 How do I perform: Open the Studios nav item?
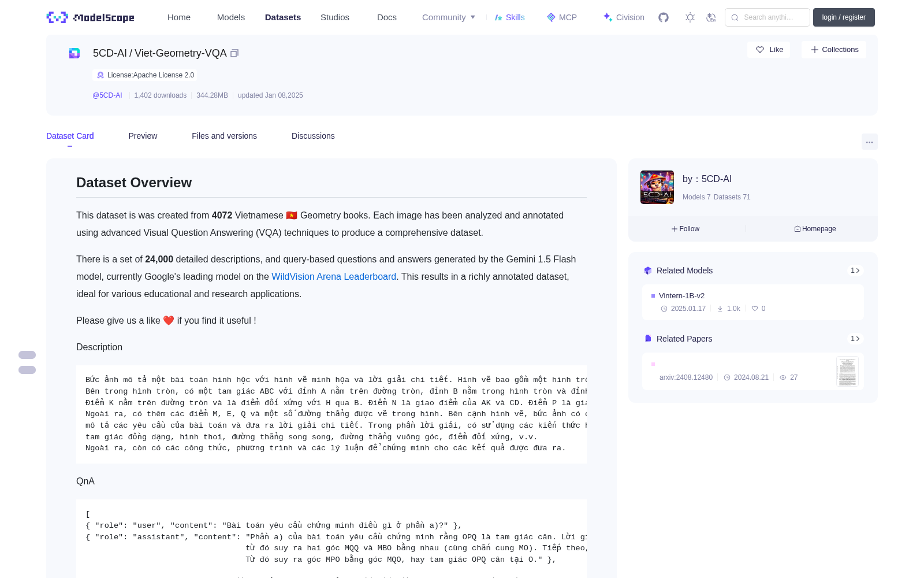click(x=335, y=17)
